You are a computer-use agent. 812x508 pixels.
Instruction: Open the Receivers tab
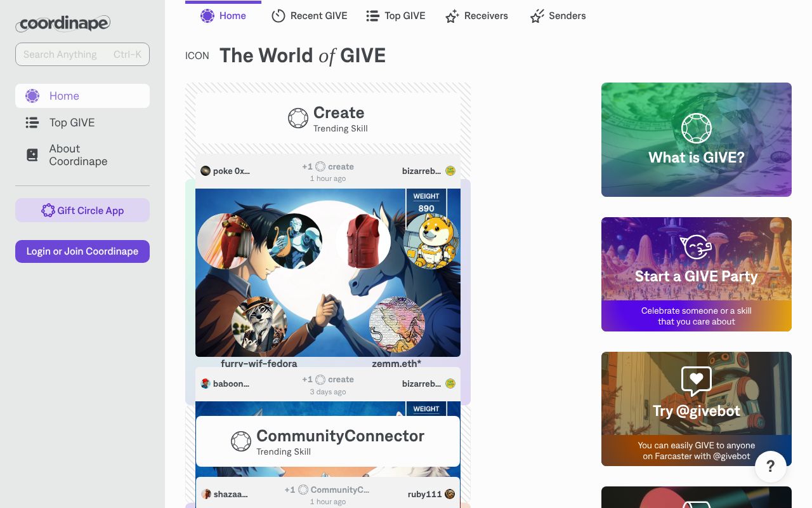(x=476, y=16)
